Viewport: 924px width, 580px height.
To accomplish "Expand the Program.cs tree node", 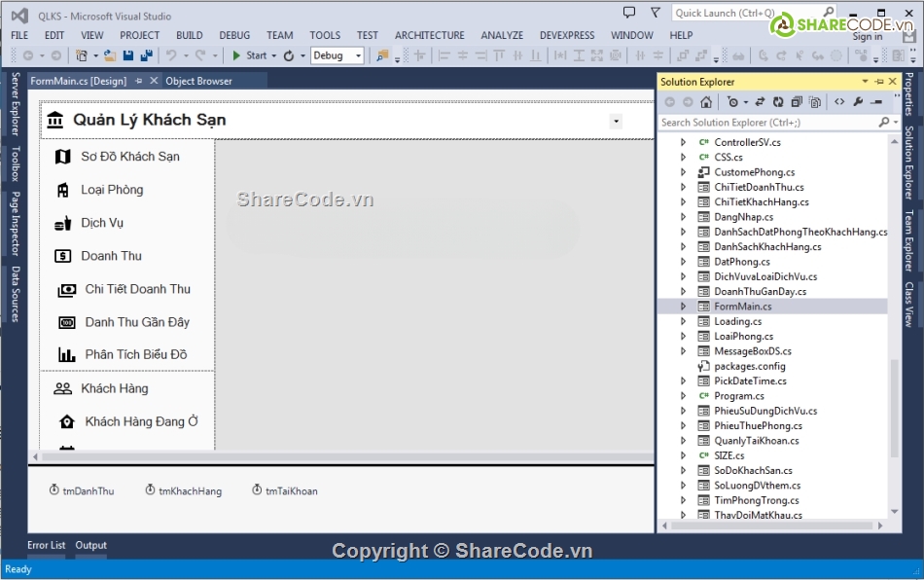I will point(683,396).
